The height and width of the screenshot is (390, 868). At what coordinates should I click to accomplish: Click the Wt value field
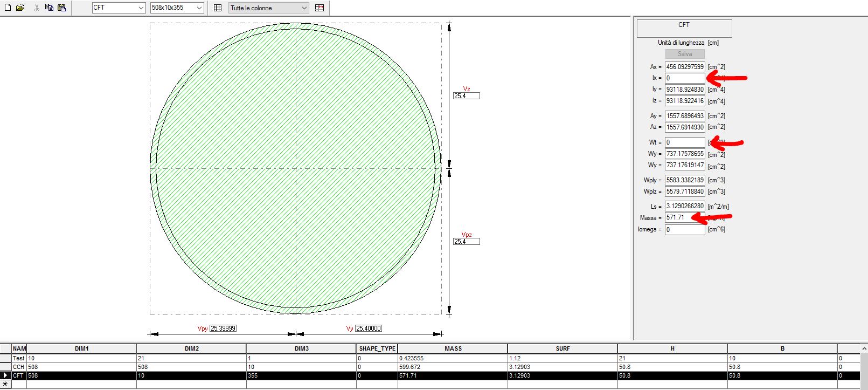(685, 142)
